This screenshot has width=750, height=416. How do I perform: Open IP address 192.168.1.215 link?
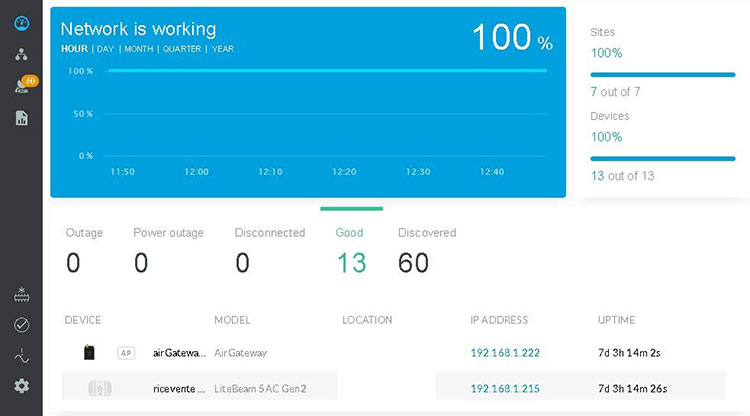point(505,389)
